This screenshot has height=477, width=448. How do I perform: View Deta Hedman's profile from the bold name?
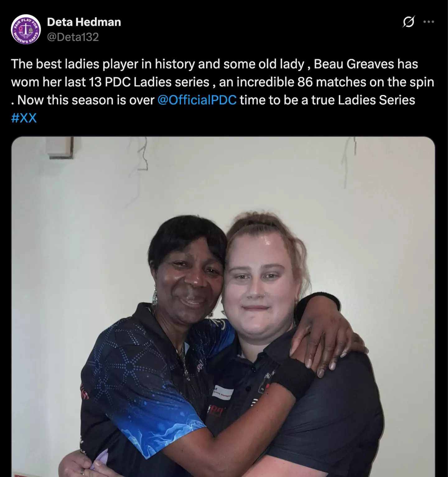(84, 22)
